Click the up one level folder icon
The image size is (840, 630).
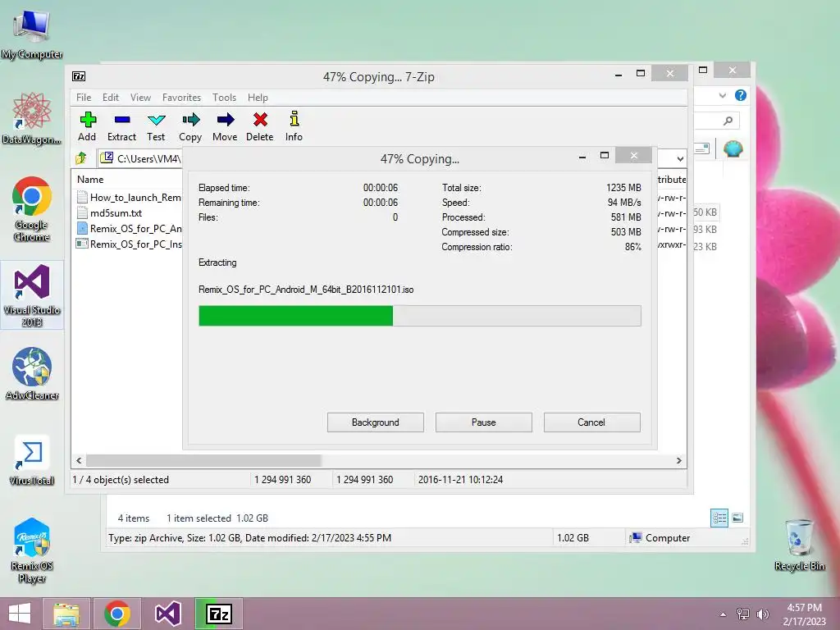pyautogui.click(x=81, y=158)
